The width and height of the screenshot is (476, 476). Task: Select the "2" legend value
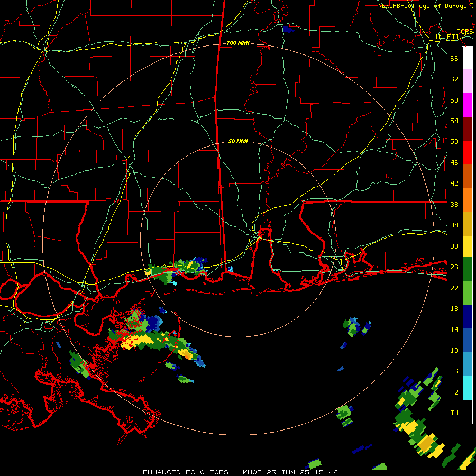coord(456,392)
